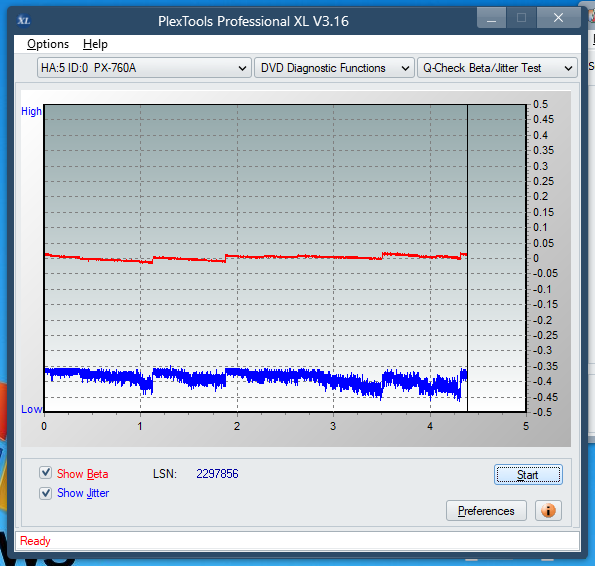Click the PlexTools Professional XL V3.16 title
This screenshot has width=595, height=566.
click(253, 21)
